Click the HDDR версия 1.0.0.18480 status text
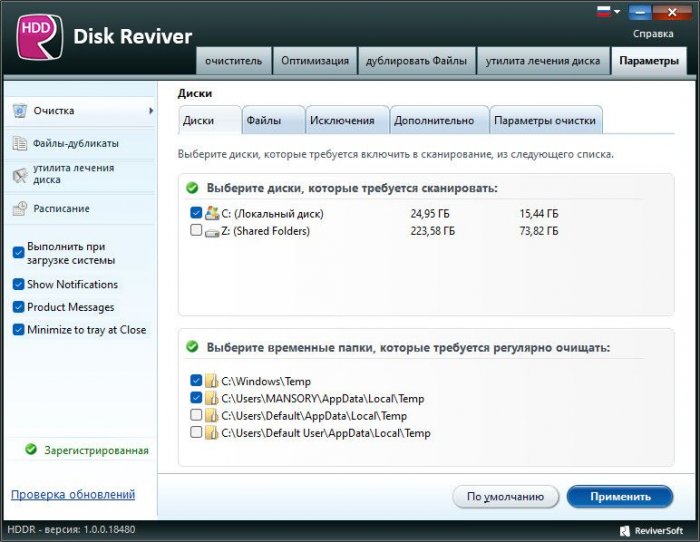The height and width of the screenshot is (542, 700). coord(71,530)
